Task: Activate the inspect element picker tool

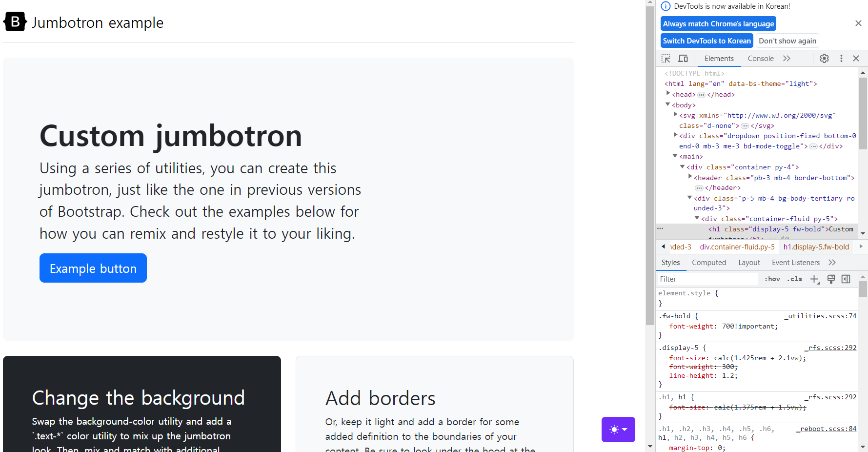Action: [666, 59]
